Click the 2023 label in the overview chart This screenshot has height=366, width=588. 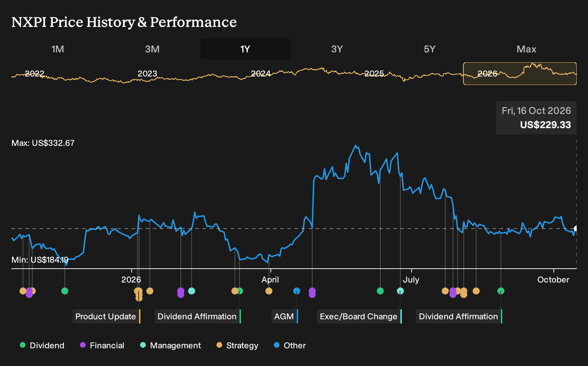click(x=147, y=74)
